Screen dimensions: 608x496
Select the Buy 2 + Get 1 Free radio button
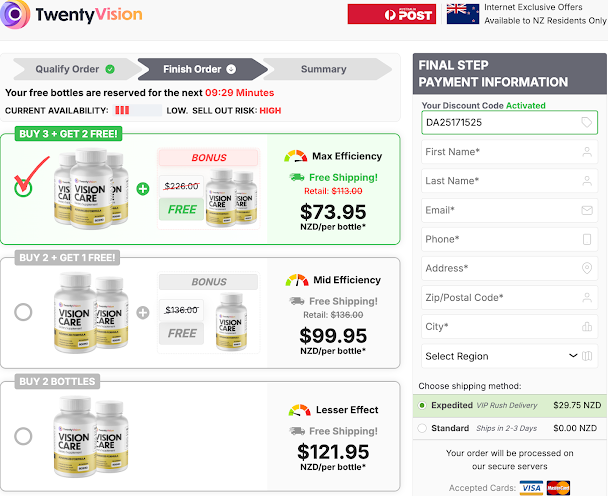tap(23, 312)
